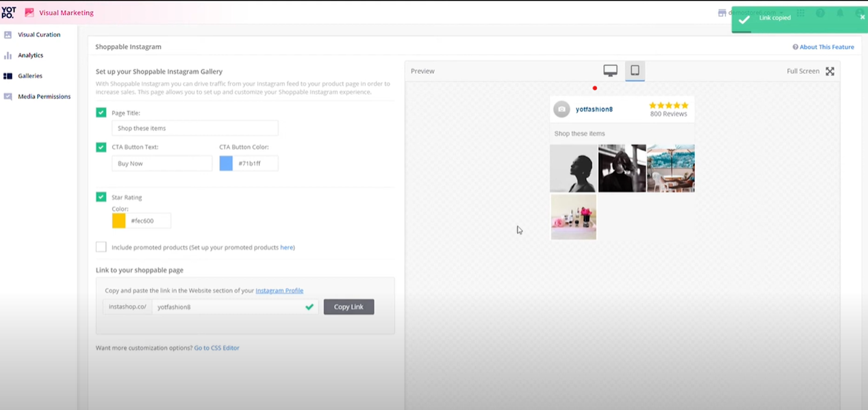The width and height of the screenshot is (868, 410).
Task: Go to Galleries section
Action: click(x=30, y=76)
